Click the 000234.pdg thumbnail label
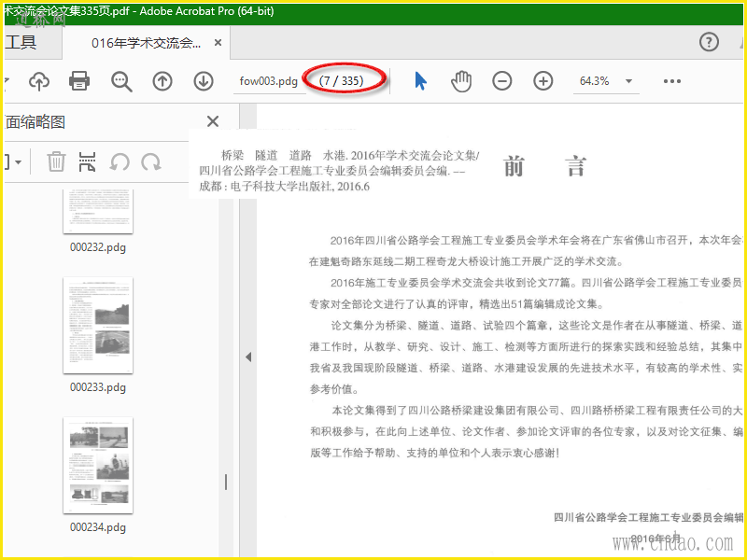Viewport: 747px width, 560px height. coord(98,527)
